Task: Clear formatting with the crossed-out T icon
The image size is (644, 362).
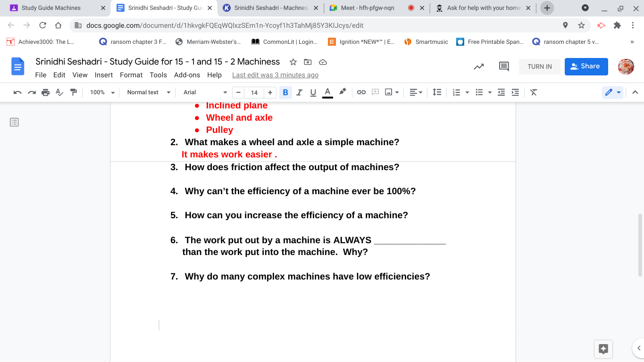Action: (534, 92)
